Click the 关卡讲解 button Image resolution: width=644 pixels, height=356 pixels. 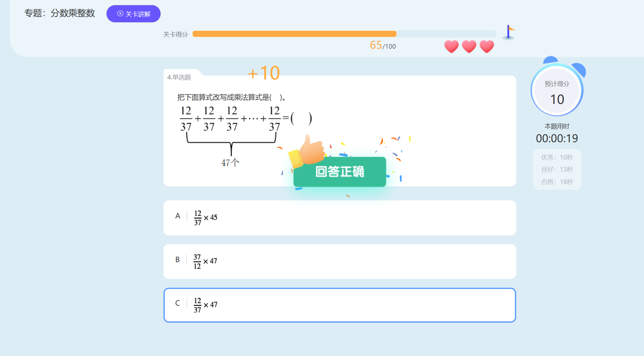[x=133, y=14]
